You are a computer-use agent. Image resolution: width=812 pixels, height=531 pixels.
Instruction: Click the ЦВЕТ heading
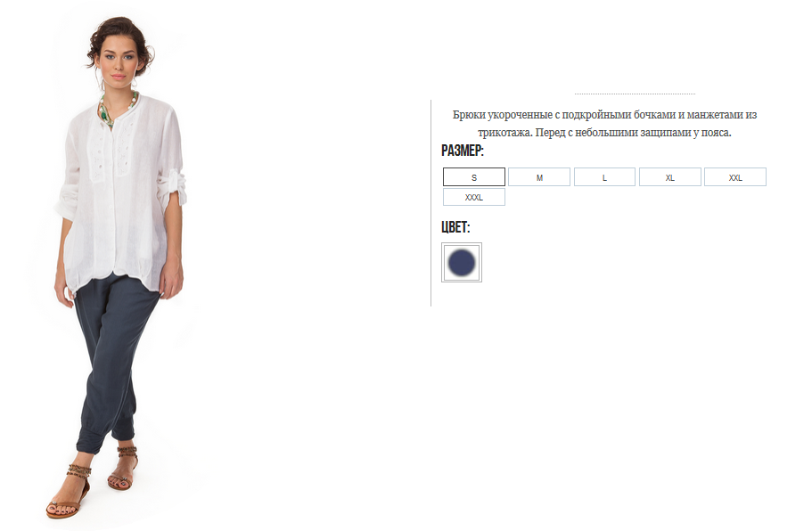click(455, 227)
